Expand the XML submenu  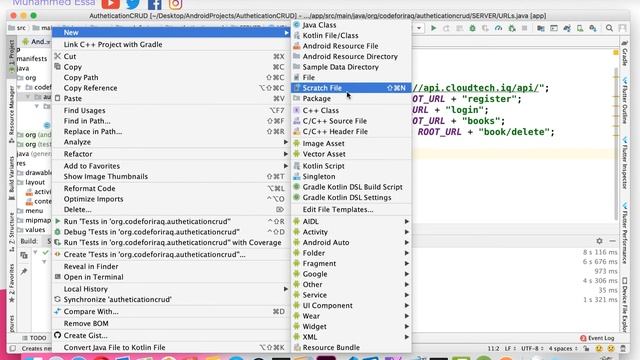tap(351, 337)
